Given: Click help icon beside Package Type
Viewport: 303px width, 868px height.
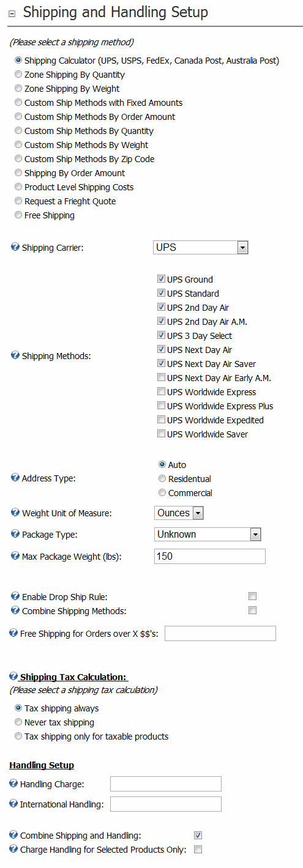Looking at the screenshot, I should [x=15, y=534].
